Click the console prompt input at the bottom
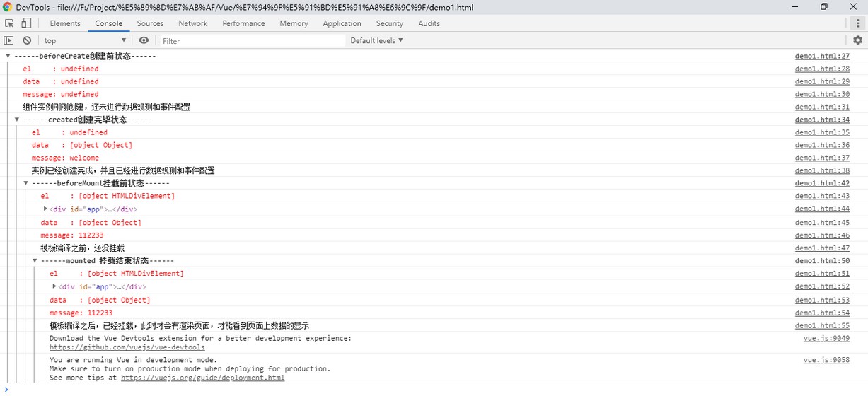Viewport: 868px width, 396px height. (439, 390)
